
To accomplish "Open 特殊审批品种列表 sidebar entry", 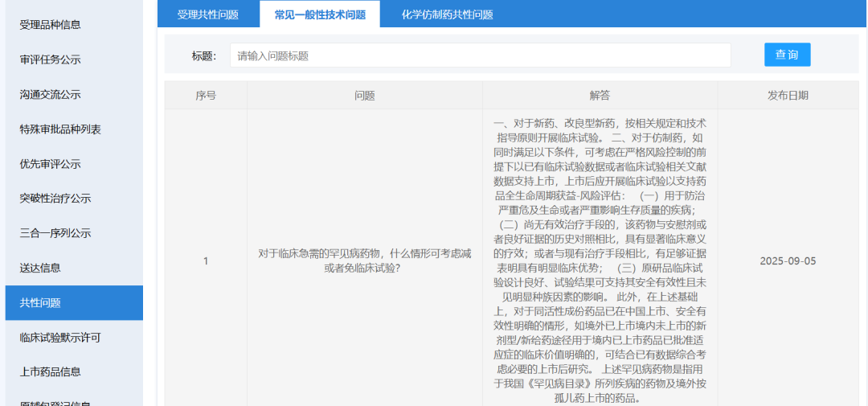I will click(x=60, y=129).
